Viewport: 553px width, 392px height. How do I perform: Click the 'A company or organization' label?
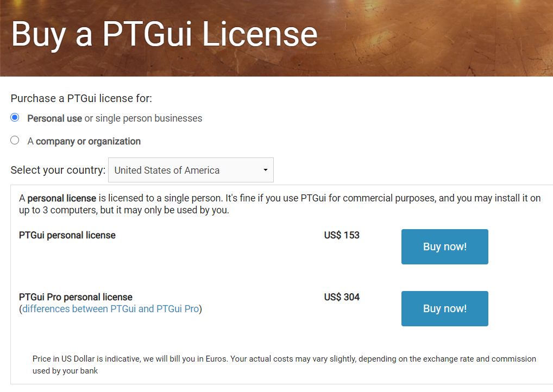tap(84, 141)
